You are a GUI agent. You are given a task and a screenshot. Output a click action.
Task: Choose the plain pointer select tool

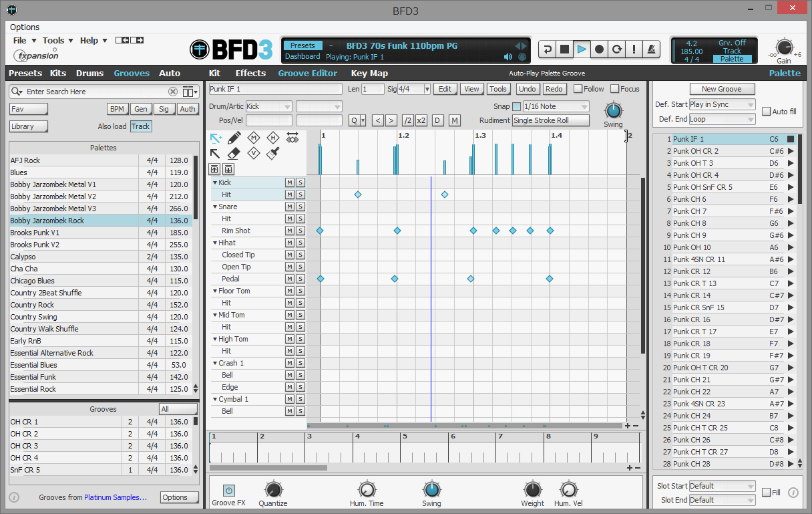216,153
